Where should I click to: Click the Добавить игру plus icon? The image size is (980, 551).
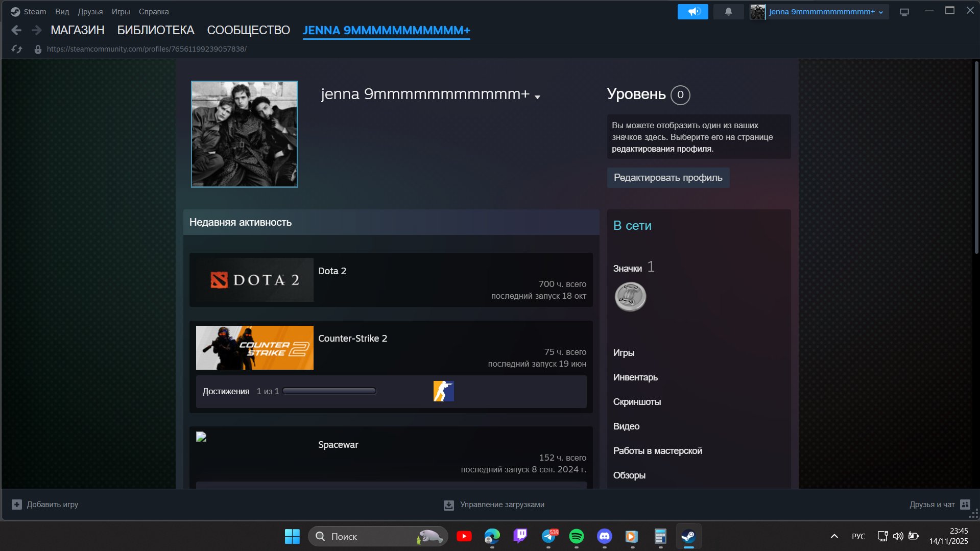pyautogui.click(x=17, y=504)
